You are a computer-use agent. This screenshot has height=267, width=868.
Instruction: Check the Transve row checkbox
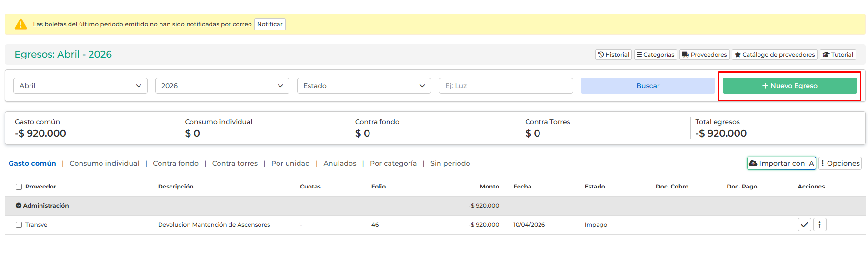pos(19,225)
